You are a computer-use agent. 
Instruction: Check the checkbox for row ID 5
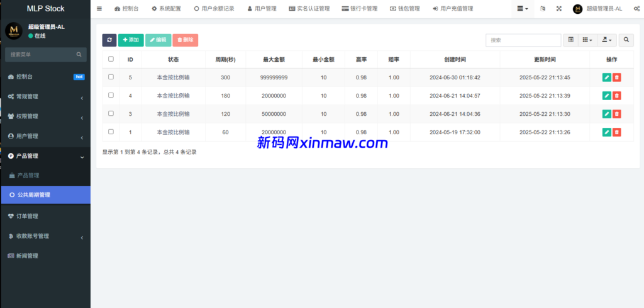click(x=111, y=77)
